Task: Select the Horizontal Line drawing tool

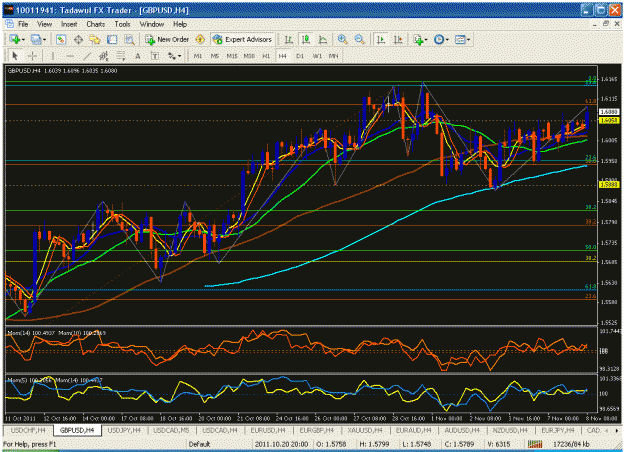Action: click(70, 56)
